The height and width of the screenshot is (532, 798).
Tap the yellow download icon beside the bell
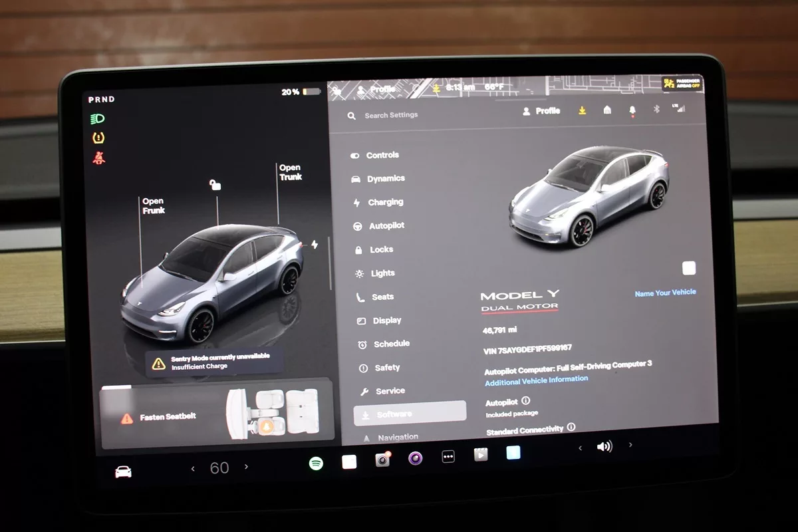[582, 110]
